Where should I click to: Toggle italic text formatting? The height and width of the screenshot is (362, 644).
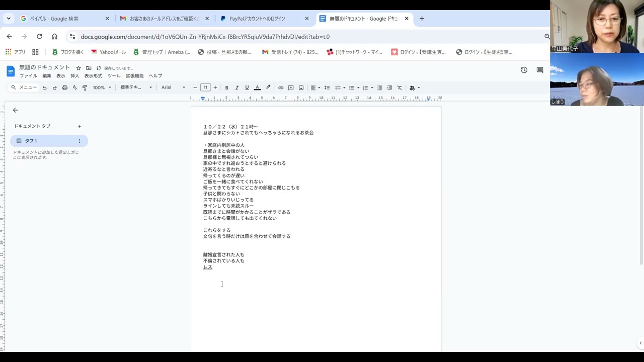236,87
